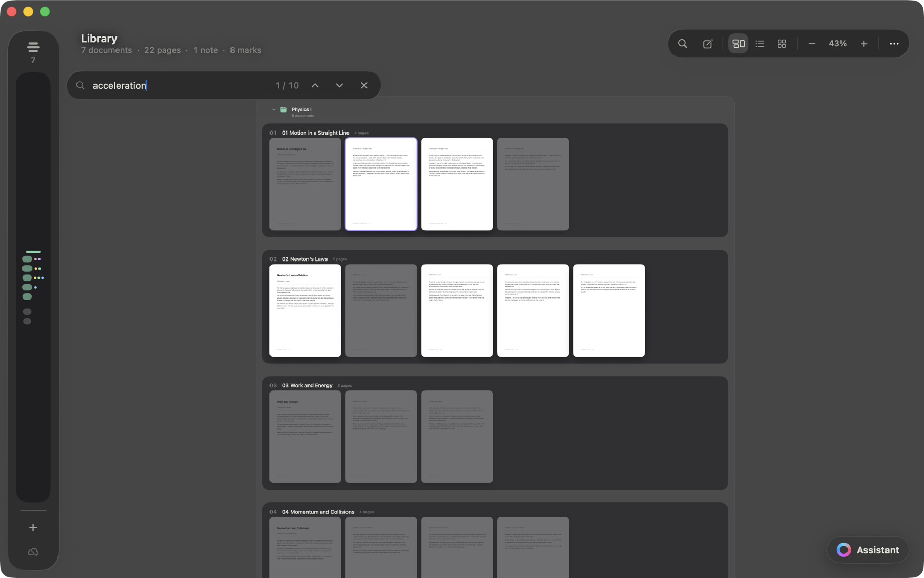The height and width of the screenshot is (578, 924).
Task: Go to the next search match
Action: tap(339, 85)
